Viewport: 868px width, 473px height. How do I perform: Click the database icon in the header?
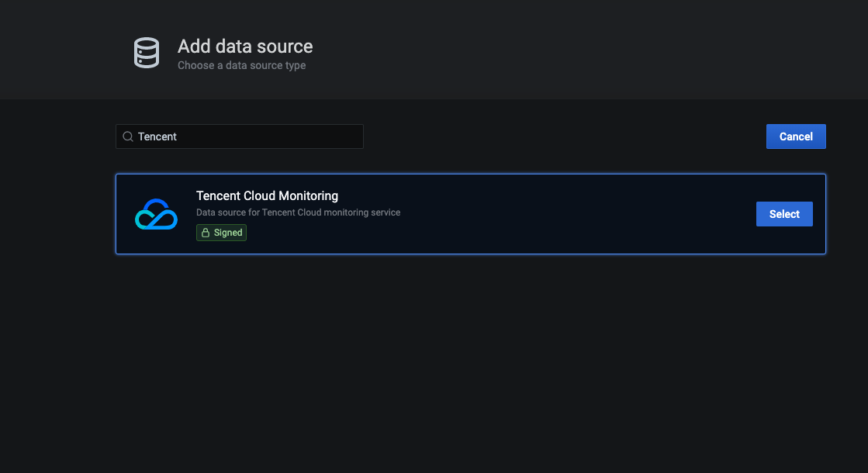coord(146,54)
